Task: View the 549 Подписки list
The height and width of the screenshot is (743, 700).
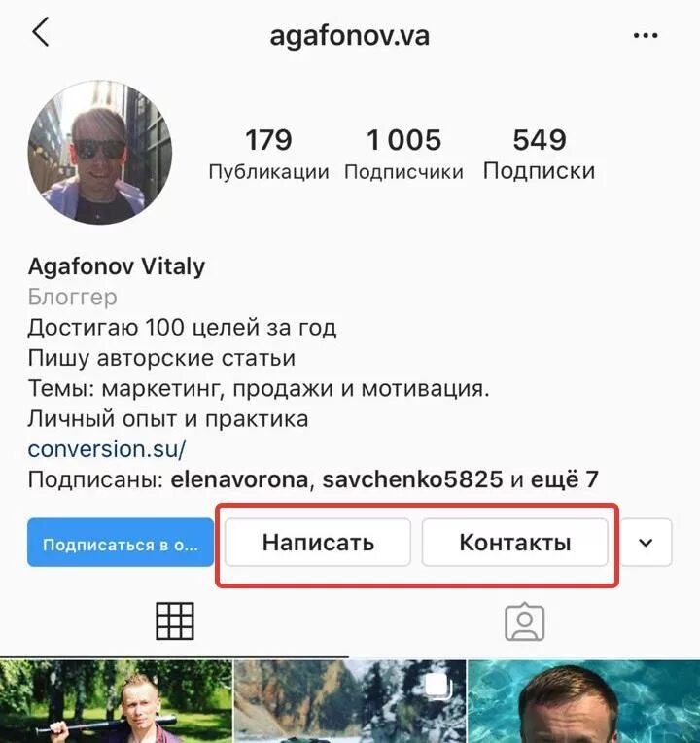Action: (539, 154)
